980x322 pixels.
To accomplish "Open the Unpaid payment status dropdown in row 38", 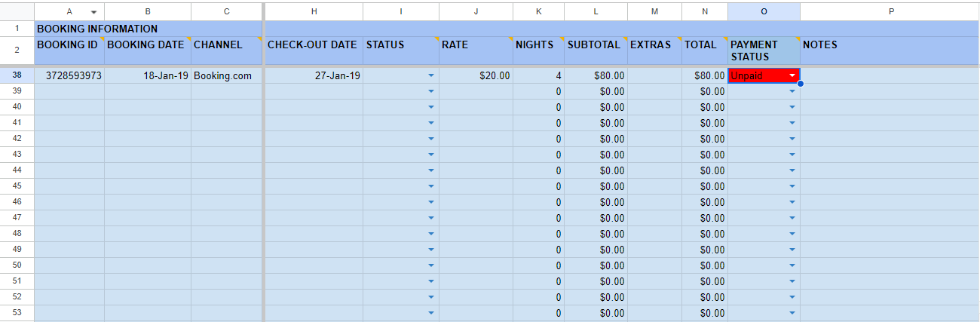I will 792,75.
